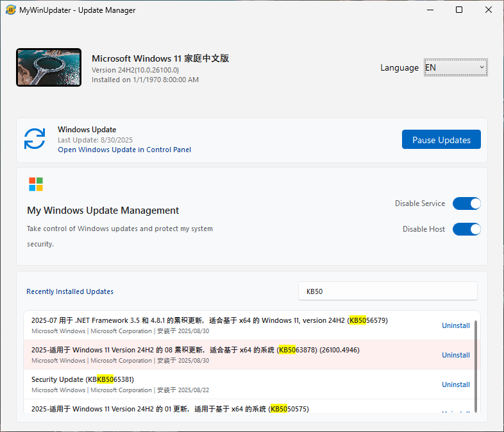Screen dimensions: 504x432
Task: Click the Microsoft Windows 11 家庭中文版 title
Action: pyautogui.click(x=160, y=58)
